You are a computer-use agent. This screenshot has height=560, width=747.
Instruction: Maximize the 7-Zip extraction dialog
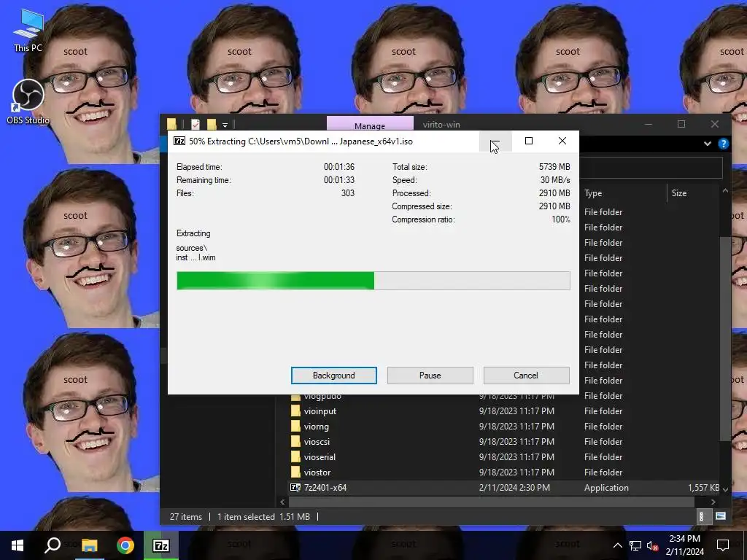tap(528, 141)
